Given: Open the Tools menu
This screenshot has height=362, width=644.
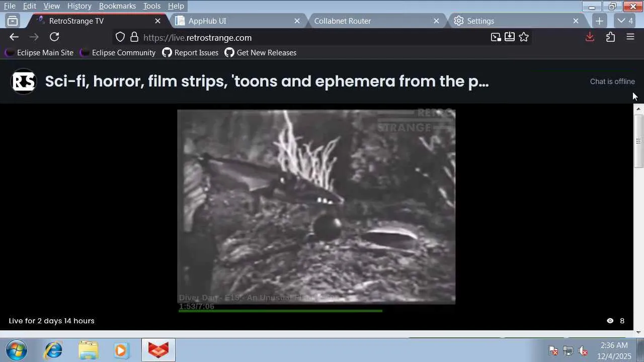Looking at the screenshot, I should 151,6.
